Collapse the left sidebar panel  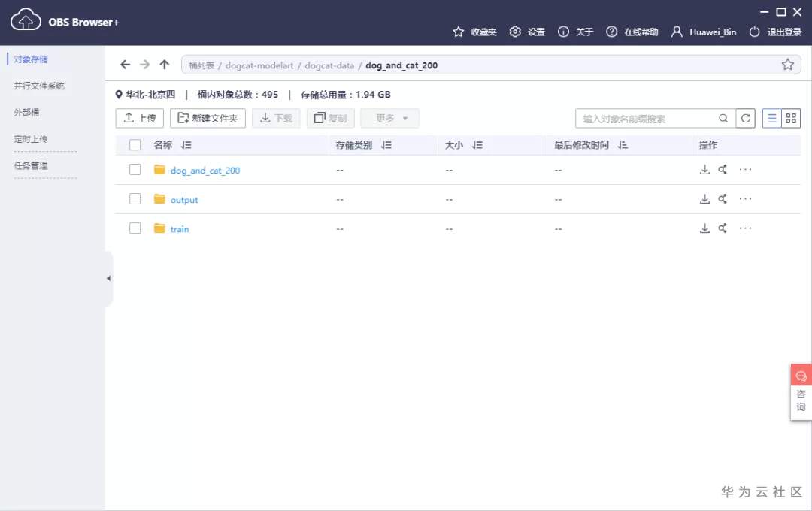click(108, 279)
